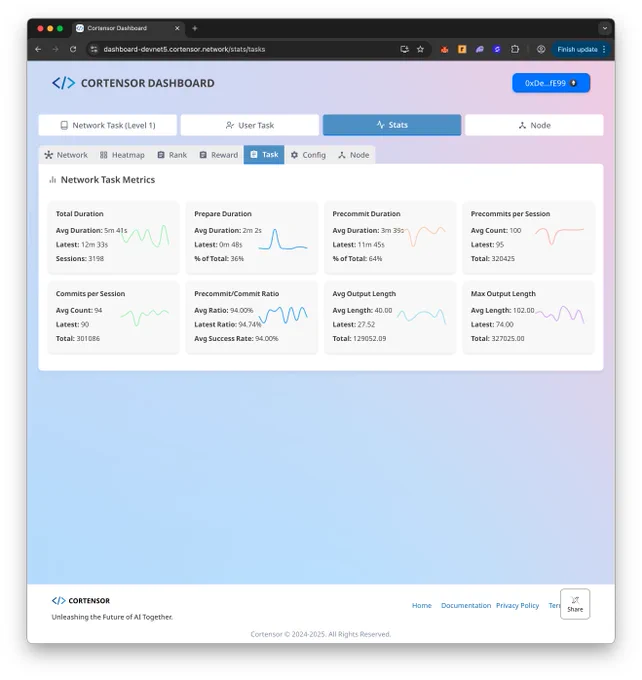
Task: Click the Cortensor logo icon in header
Action: tap(63, 83)
